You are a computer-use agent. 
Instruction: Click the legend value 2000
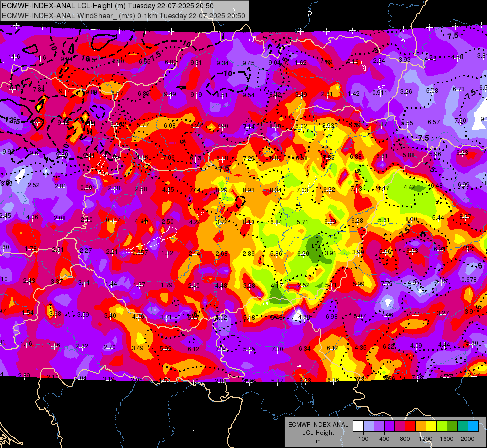click(x=468, y=439)
